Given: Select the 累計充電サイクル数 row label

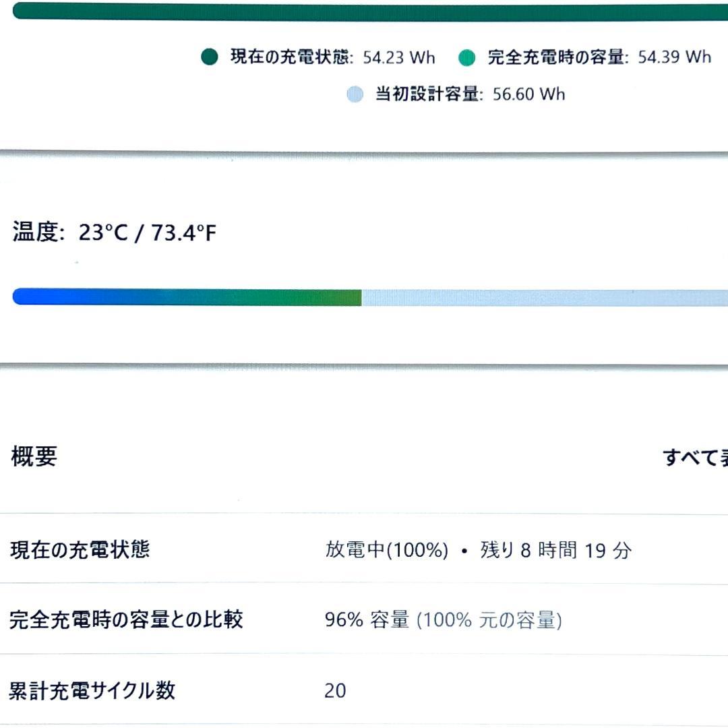Looking at the screenshot, I should pyautogui.click(x=92, y=690).
